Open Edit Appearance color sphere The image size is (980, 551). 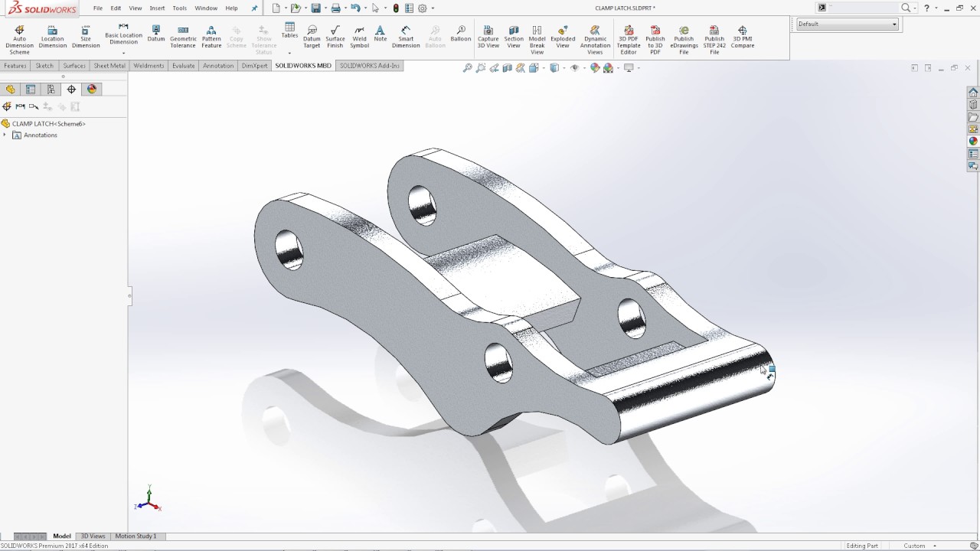point(595,68)
